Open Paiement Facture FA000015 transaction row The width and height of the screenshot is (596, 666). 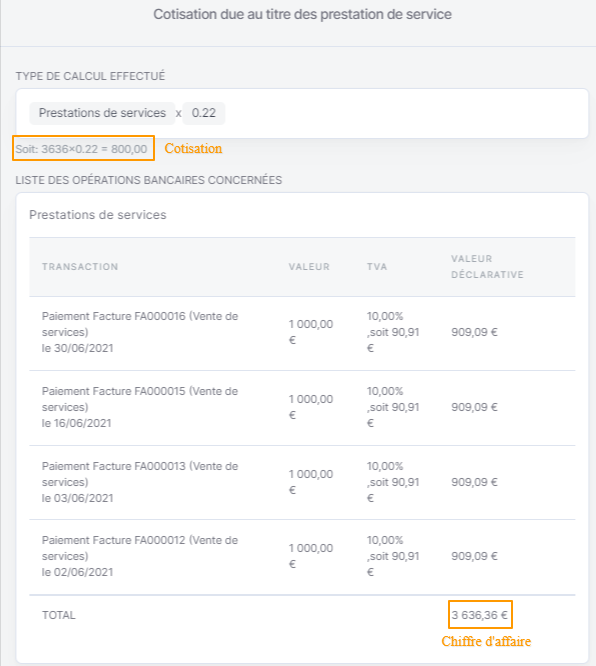click(x=302, y=407)
